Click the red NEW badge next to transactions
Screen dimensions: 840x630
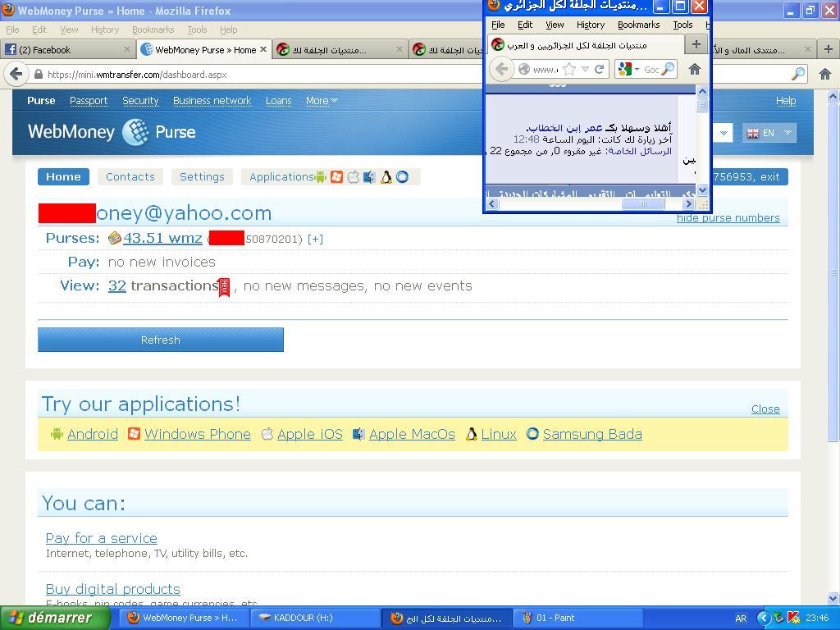click(x=224, y=287)
